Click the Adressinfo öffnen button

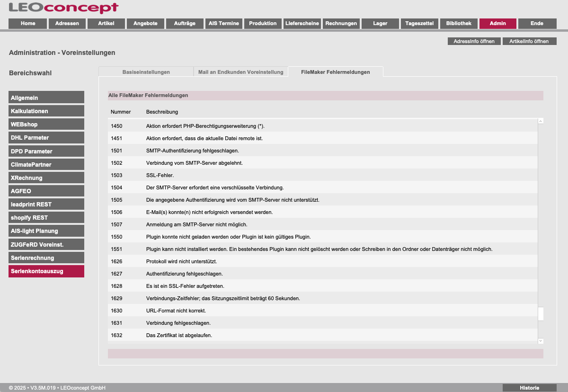474,41
